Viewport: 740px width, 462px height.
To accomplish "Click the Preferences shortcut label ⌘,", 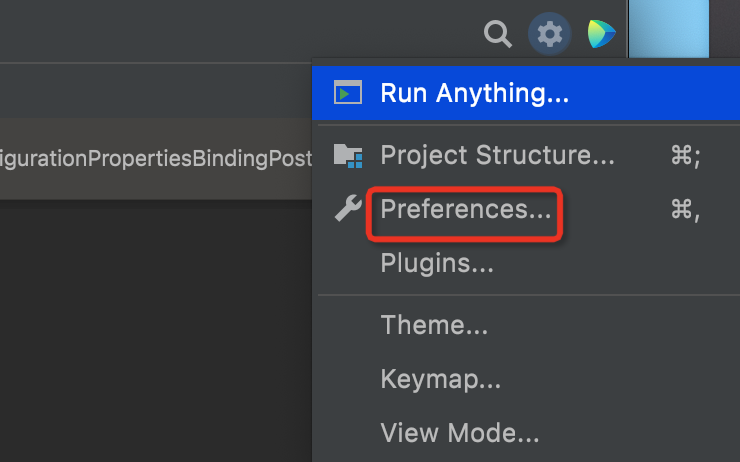I will (x=685, y=209).
